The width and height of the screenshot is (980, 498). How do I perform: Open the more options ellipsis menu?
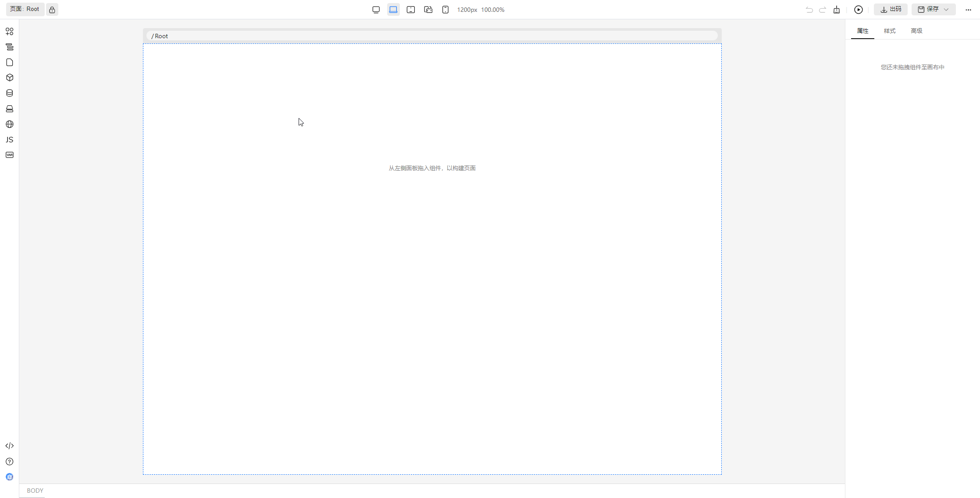(968, 10)
